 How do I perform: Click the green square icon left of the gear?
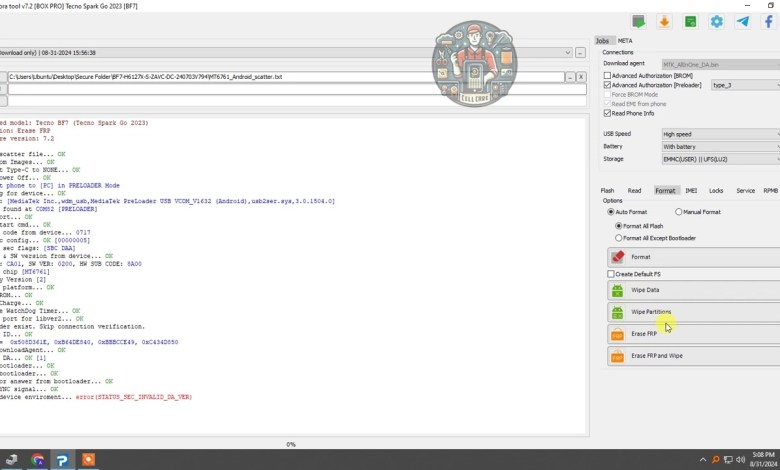point(691,21)
